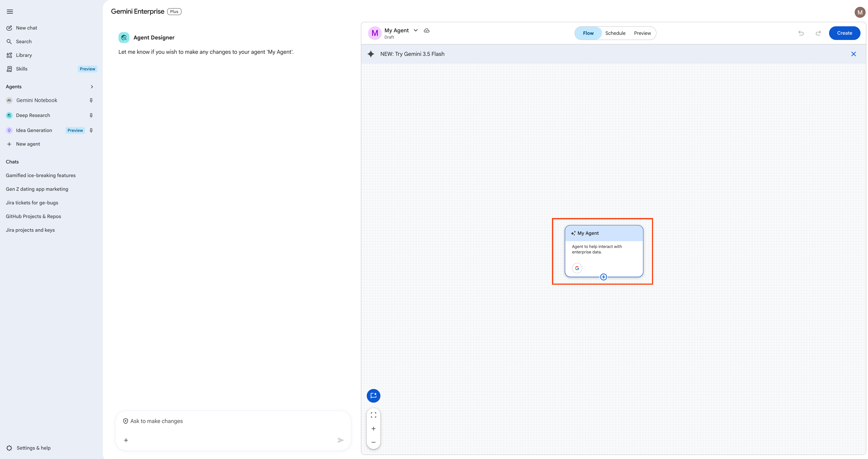Viewport: 868px width, 459px height.
Task: Open the blue chat sparkle floating button
Action: point(373,396)
